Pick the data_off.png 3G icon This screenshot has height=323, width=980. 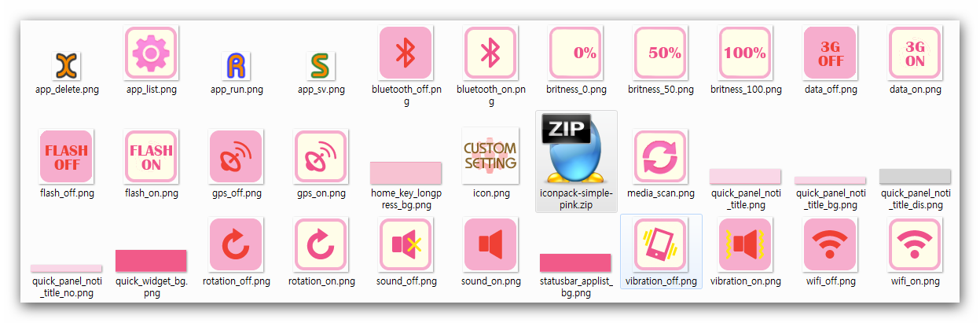click(x=830, y=53)
